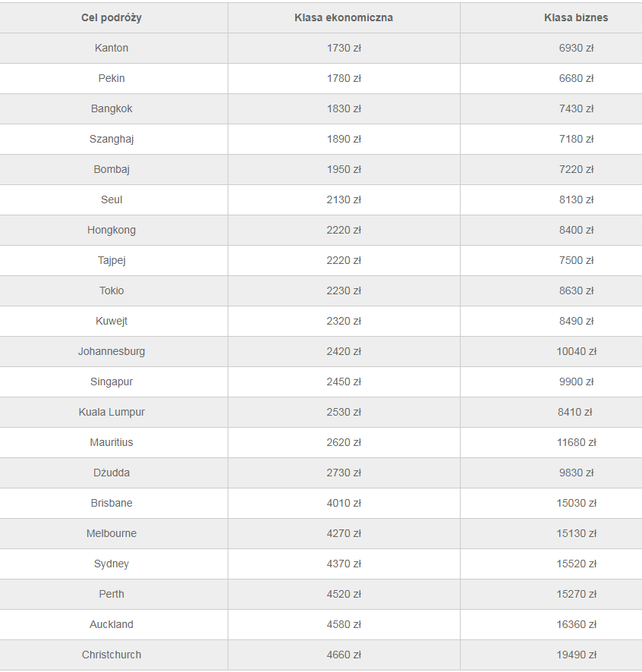
Task: Select the Kuala Lumpur destination cell
Action: coord(112,413)
